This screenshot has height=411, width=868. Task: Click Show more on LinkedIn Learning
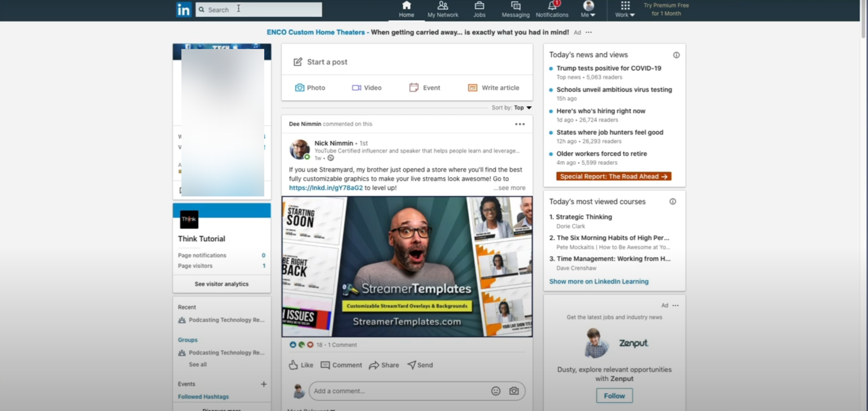click(x=599, y=281)
